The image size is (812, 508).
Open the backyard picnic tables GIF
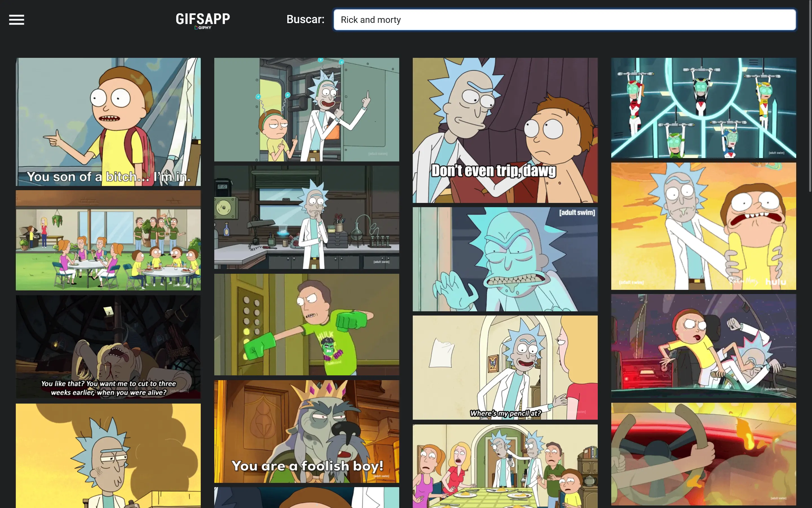[108, 240]
